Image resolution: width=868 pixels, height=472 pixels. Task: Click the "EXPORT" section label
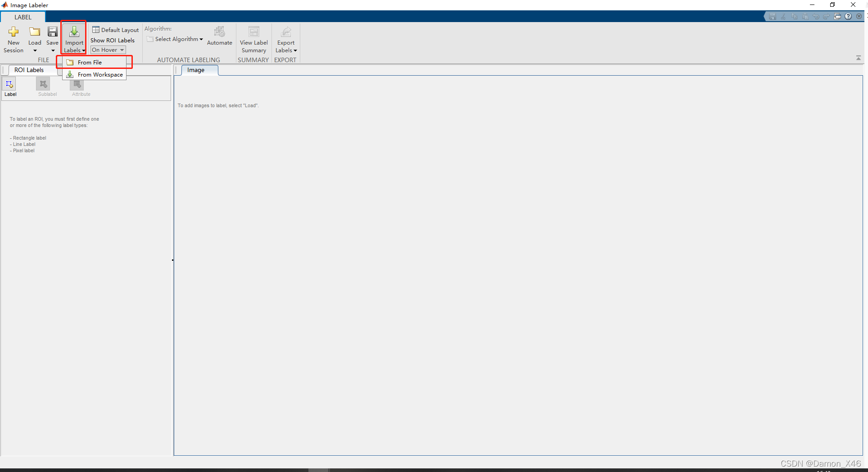(x=285, y=60)
